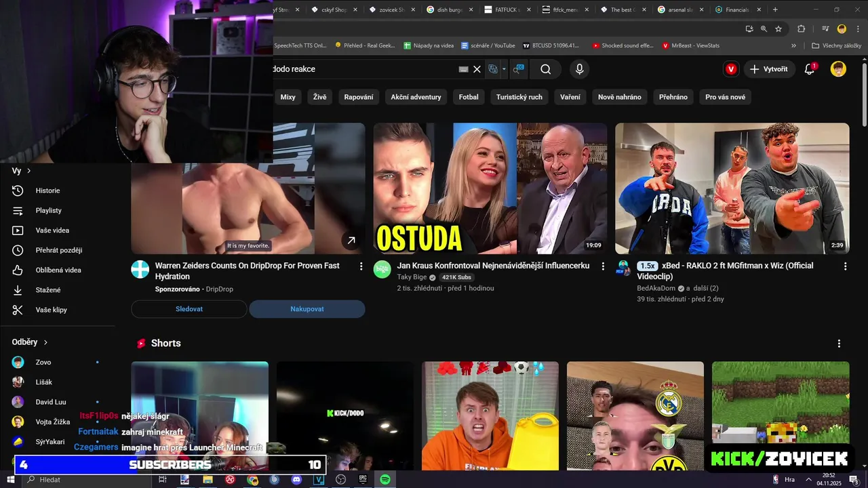The image size is (868, 488).
Task: Open Vaše klipy scissors entry
Action: (51, 310)
